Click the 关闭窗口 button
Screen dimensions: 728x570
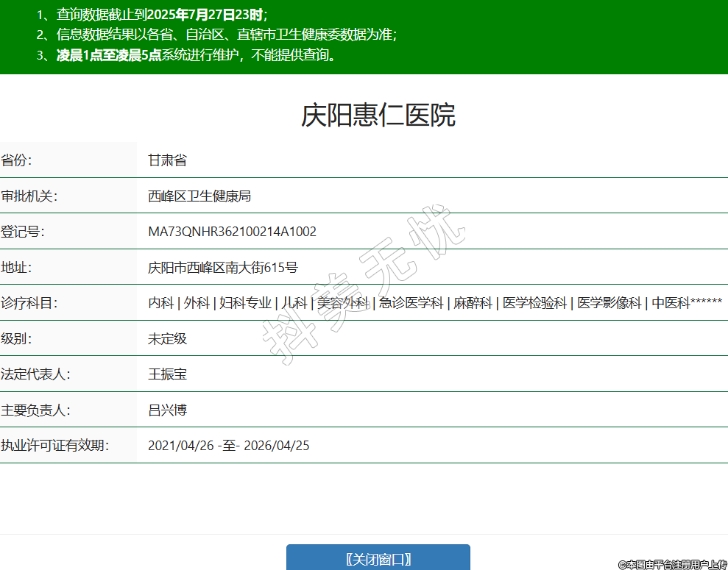point(378,559)
